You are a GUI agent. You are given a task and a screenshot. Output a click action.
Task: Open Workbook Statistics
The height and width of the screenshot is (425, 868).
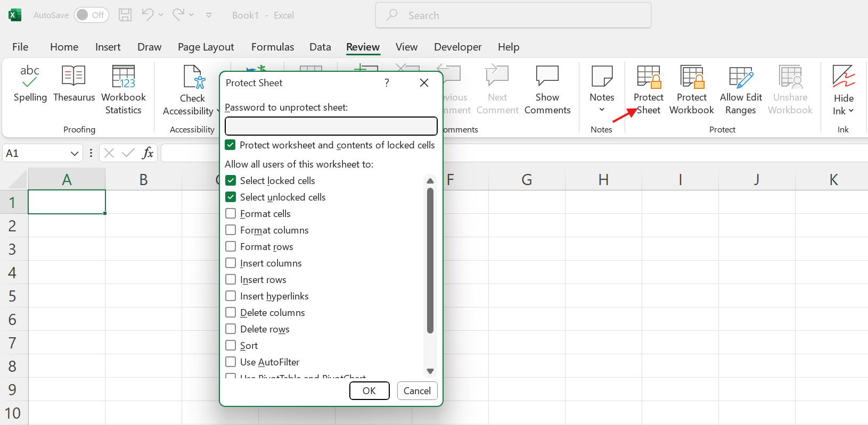click(124, 77)
